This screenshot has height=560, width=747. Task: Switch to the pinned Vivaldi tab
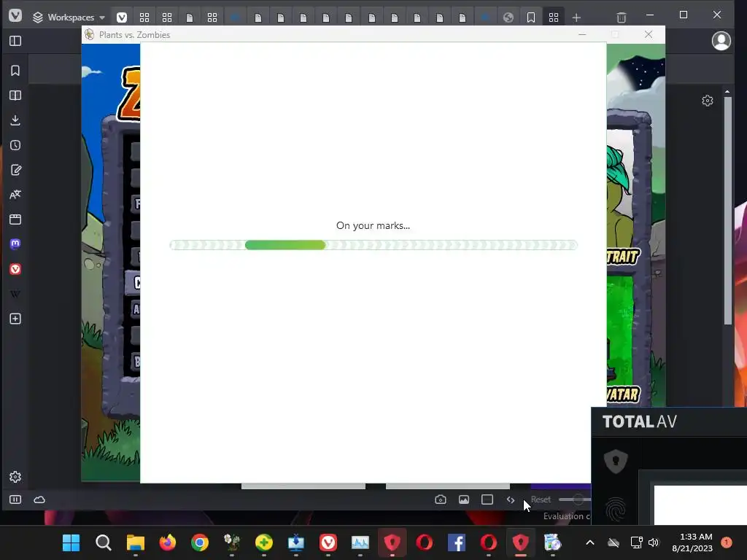[x=122, y=17]
